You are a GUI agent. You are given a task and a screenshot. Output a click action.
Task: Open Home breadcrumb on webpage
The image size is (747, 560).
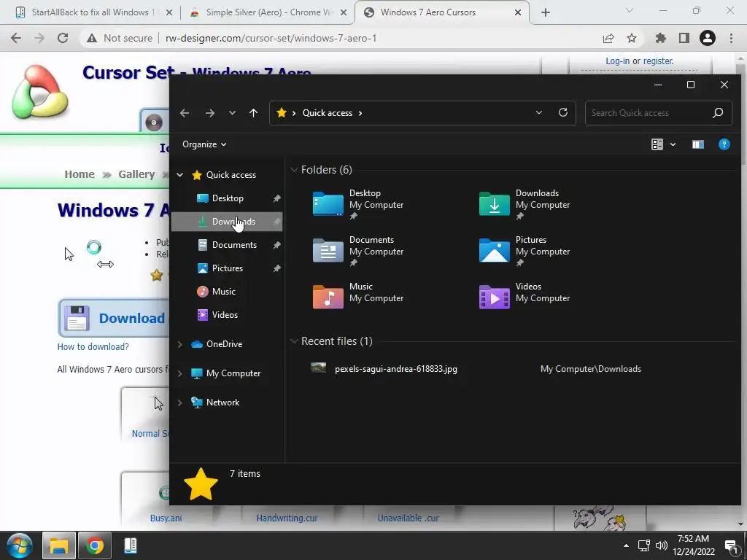(80, 174)
